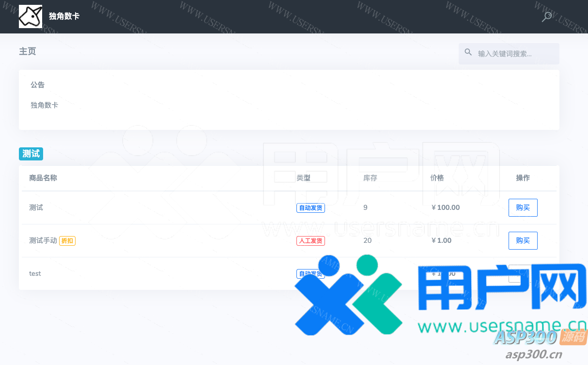Select the 测试 category tag above the table
This screenshot has height=365, width=588.
(31, 154)
